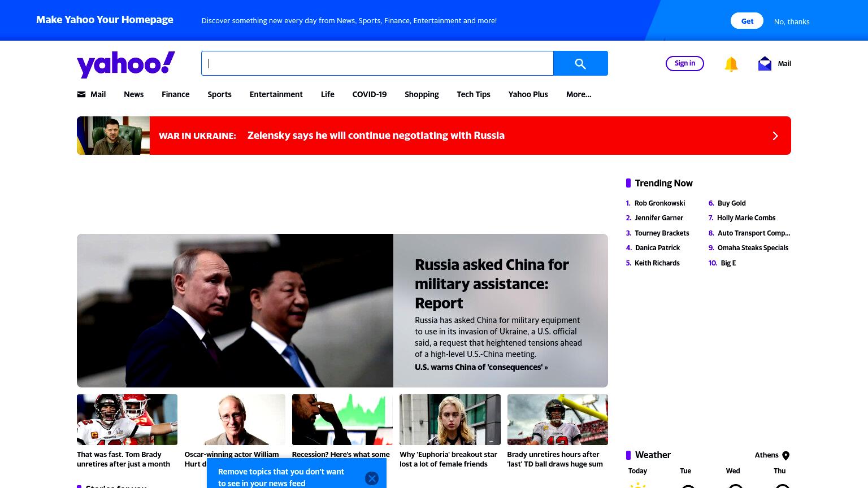868x488 pixels.
Task: Click trending topic Holly Marie Combs
Action: (x=747, y=218)
